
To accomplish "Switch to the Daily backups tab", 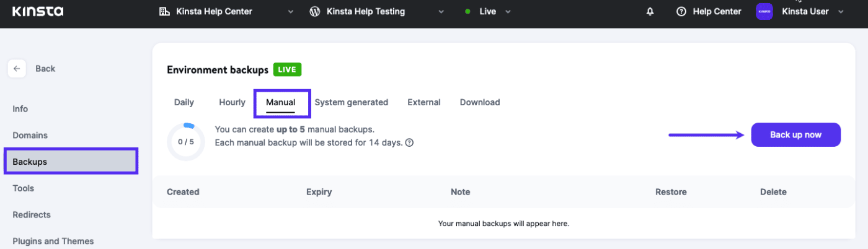I will click(x=184, y=102).
